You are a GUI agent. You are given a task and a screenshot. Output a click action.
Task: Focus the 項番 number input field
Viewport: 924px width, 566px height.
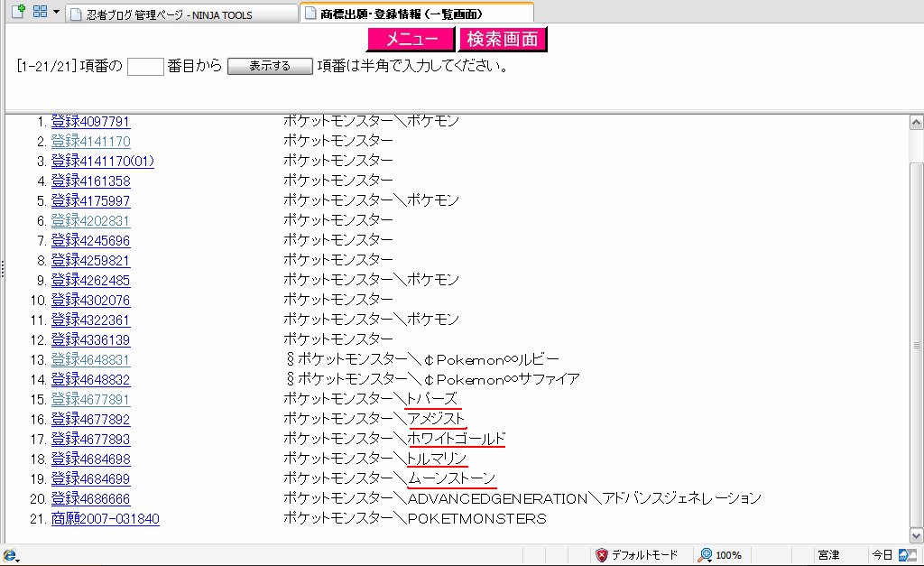pos(145,66)
